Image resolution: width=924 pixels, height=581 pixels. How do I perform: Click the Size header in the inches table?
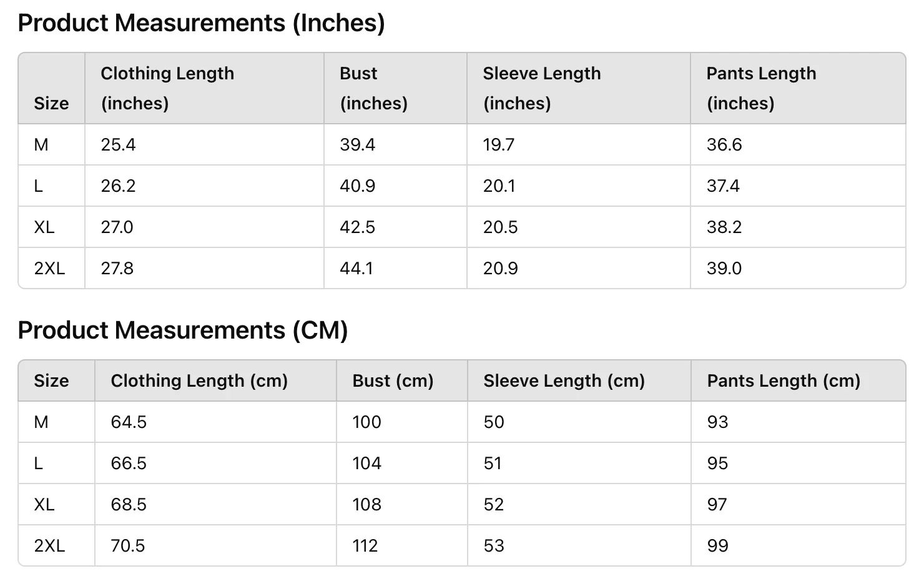click(51, 103)
